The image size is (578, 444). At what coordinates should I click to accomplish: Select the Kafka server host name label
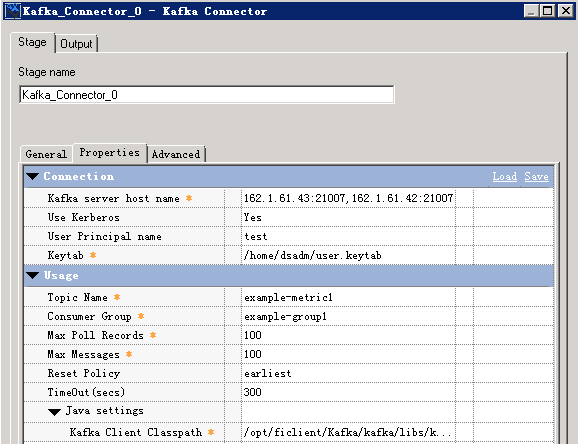click(x=114, y=198)
